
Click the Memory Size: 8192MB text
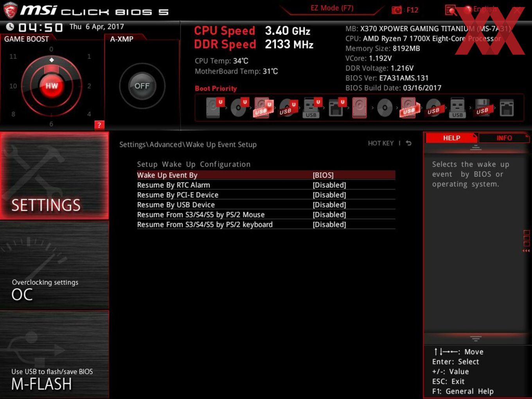383,49
